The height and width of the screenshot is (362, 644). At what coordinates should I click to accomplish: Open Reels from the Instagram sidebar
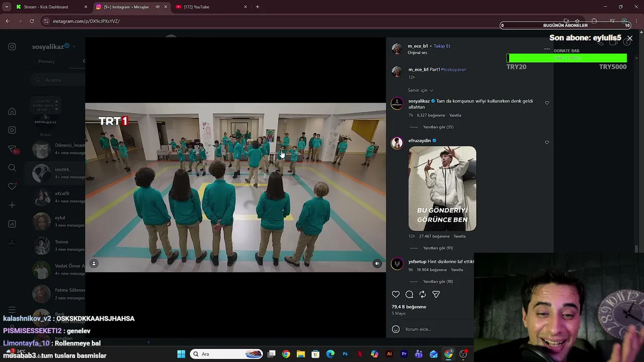point(12,130)
